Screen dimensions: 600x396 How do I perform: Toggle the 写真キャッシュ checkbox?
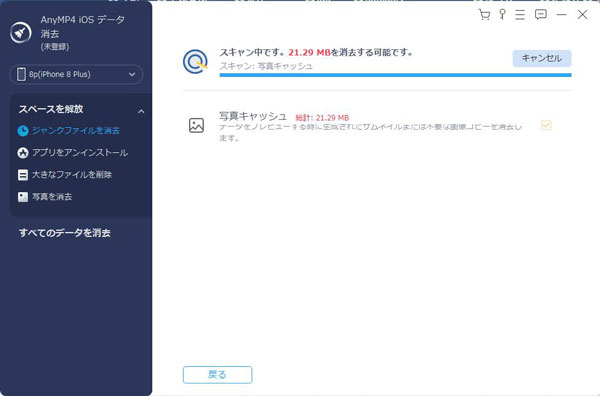[x=546, y=125]
